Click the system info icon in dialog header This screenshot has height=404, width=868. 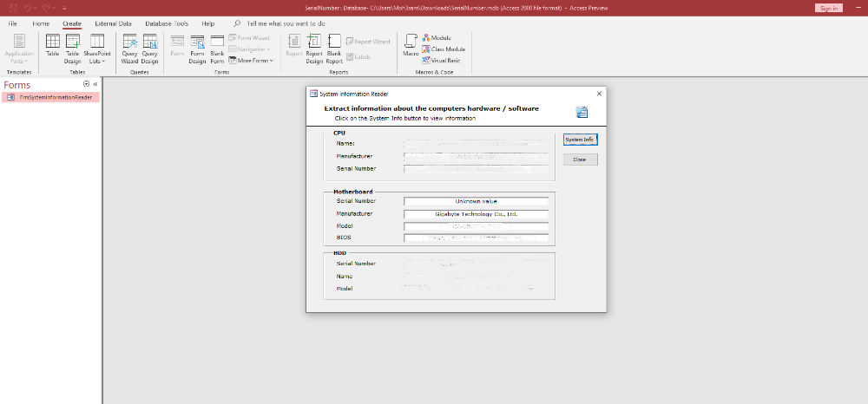(582, 112)
